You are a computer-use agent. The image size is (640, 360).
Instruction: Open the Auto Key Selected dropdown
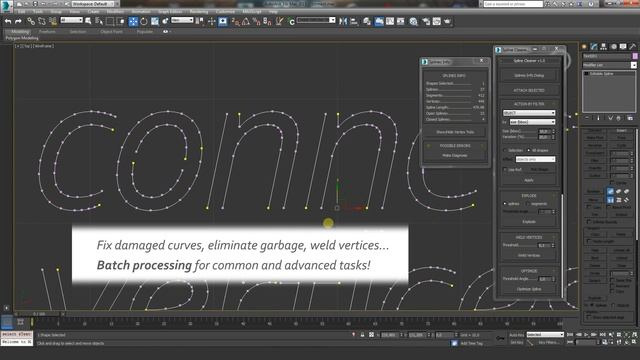545,335
